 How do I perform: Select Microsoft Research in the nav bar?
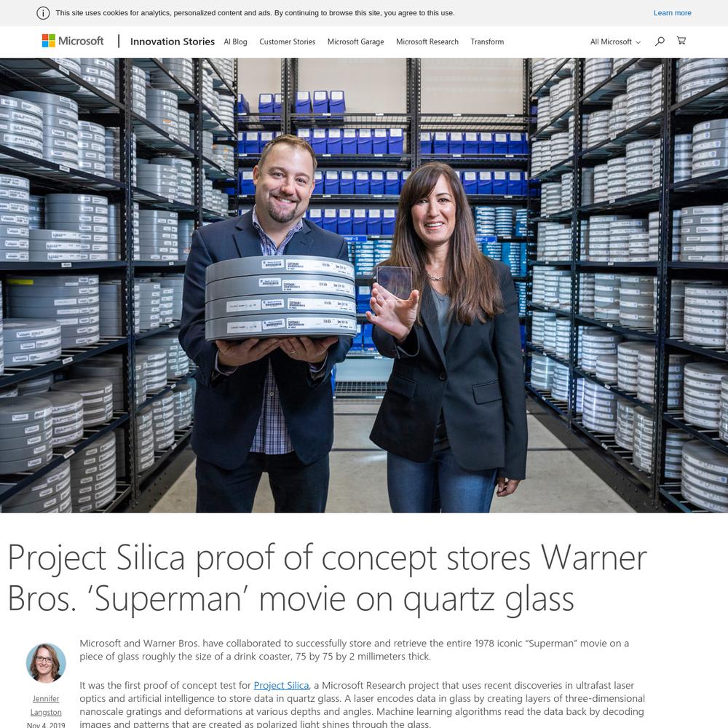pos(427,41)
